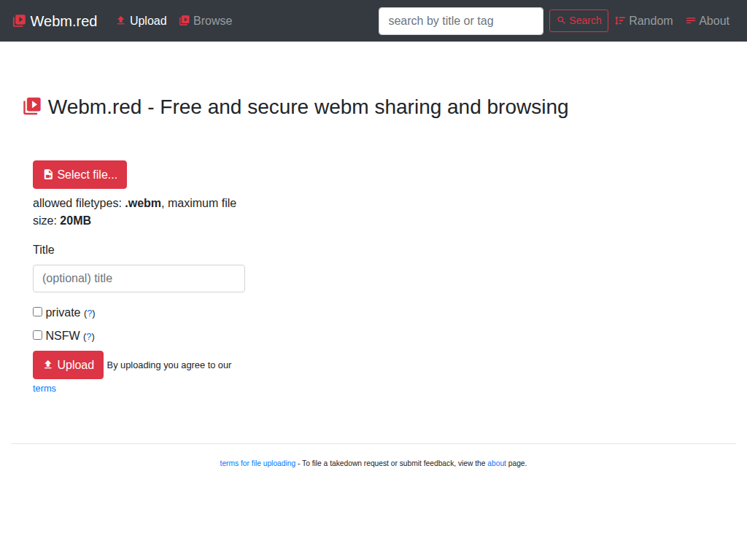Click the file icon on Select file button
747x560 pixels.
click(48, 175)
